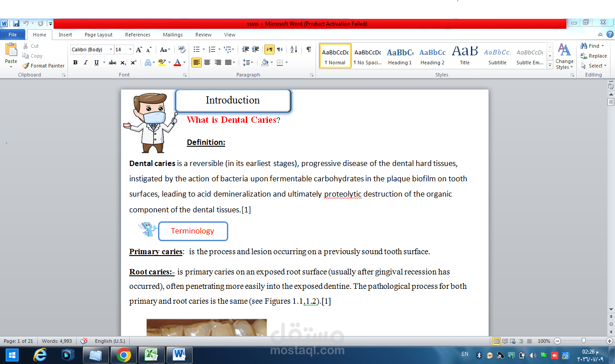Open the File tab
615x364 pixels.
click(x=13, y=35)
